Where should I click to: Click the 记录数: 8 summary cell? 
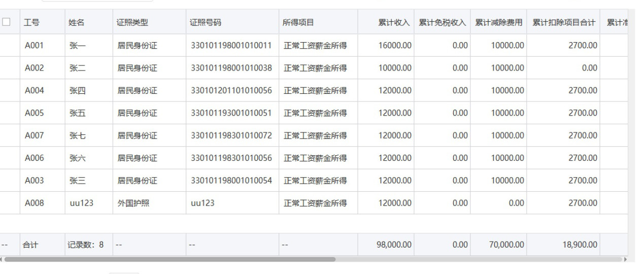point(86,245)
